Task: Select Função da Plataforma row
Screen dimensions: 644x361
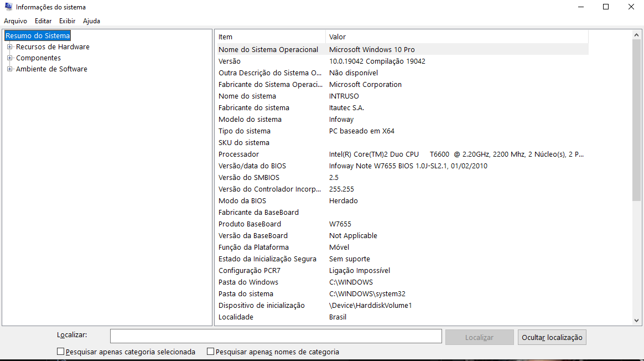Action: coord(403,247)
